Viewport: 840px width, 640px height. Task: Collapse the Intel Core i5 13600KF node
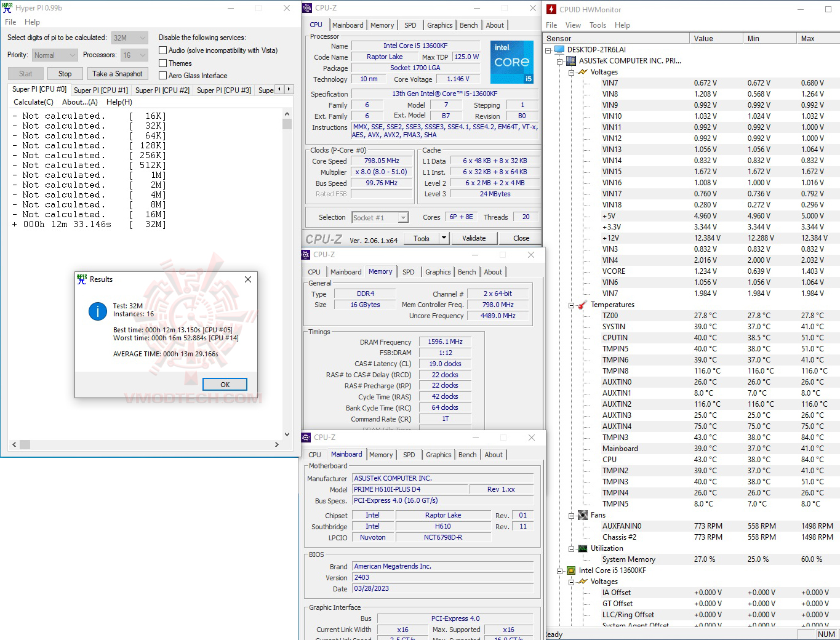coord(559,570)
